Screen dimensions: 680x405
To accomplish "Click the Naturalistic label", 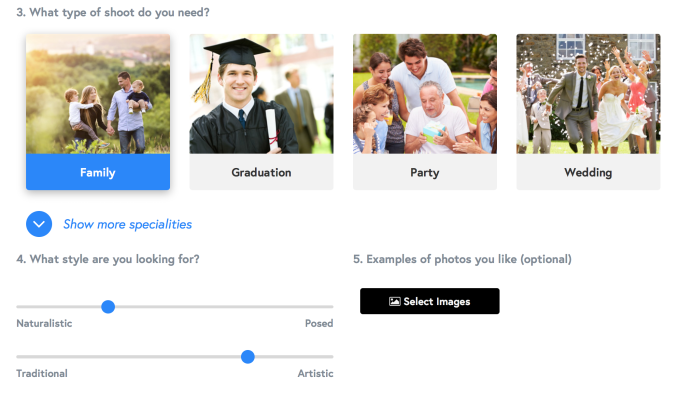I will tap(44, 324).
